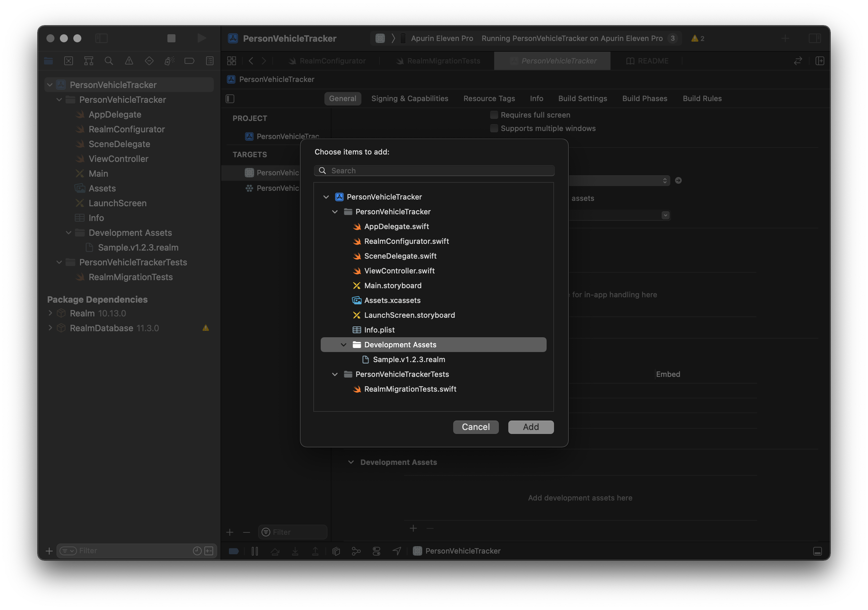Open Resource Tags tab
The width and height of the screenshot is (868, 610).
[489, 98]
